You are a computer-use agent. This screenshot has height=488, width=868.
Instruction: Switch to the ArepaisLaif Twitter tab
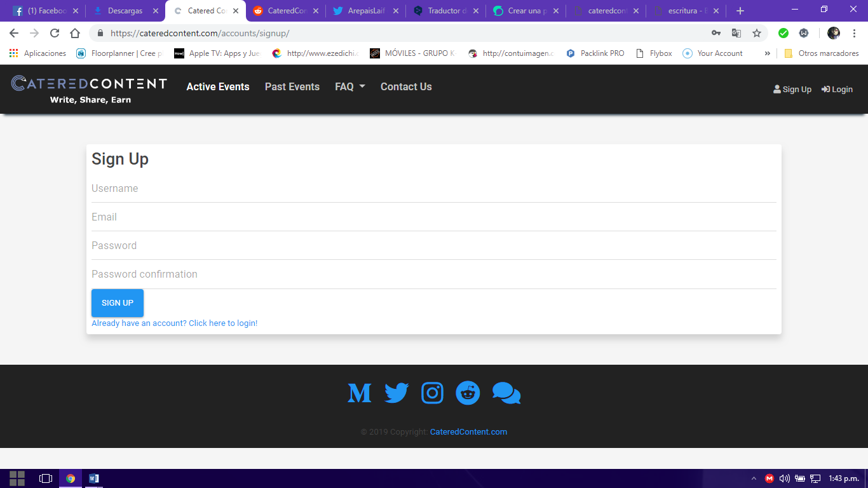[x=365, y=11]
